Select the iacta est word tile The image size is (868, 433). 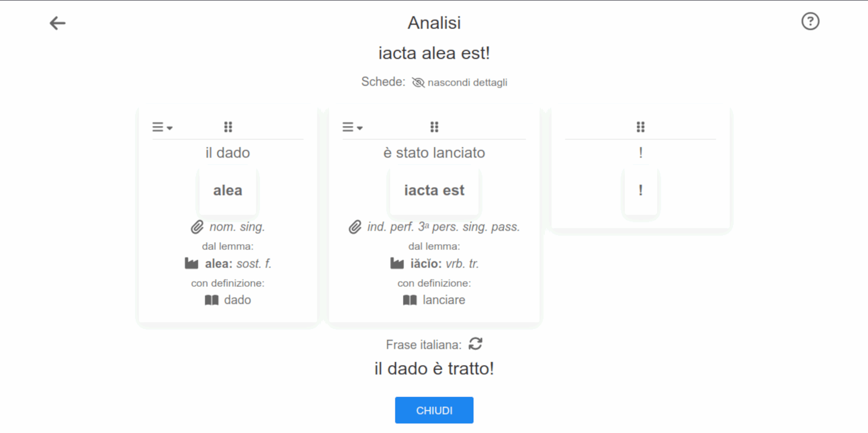click(x=434, y=190)
